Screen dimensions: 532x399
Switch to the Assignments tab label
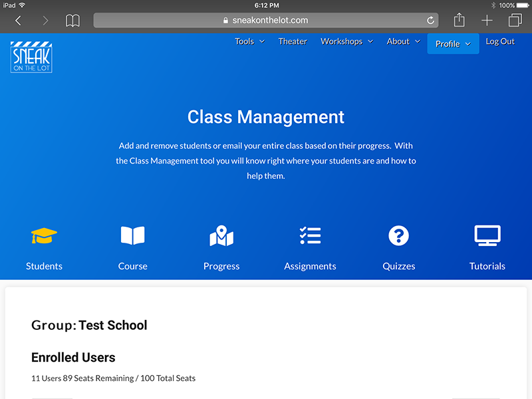click(x=310, y=267)
